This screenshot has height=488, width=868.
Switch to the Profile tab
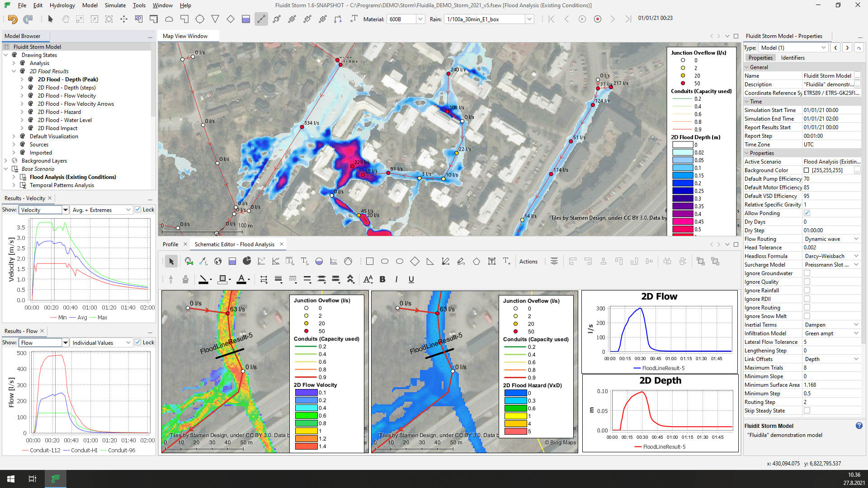click(x=170, y=244)
